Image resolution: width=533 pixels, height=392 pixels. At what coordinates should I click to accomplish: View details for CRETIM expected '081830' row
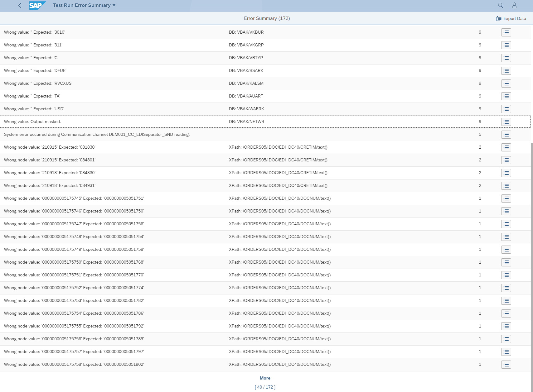click(x=506, y=147)
